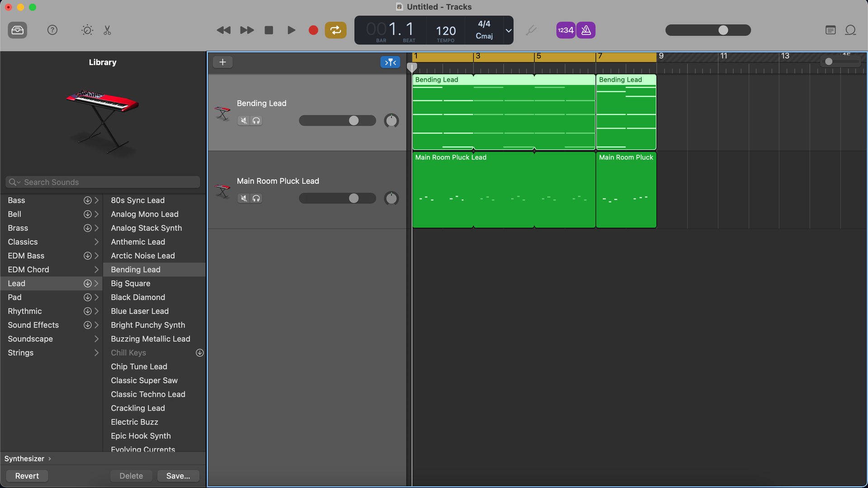Mute the Bending Lead track
Viewport: 868px width, 488px height.
(243, 121)
